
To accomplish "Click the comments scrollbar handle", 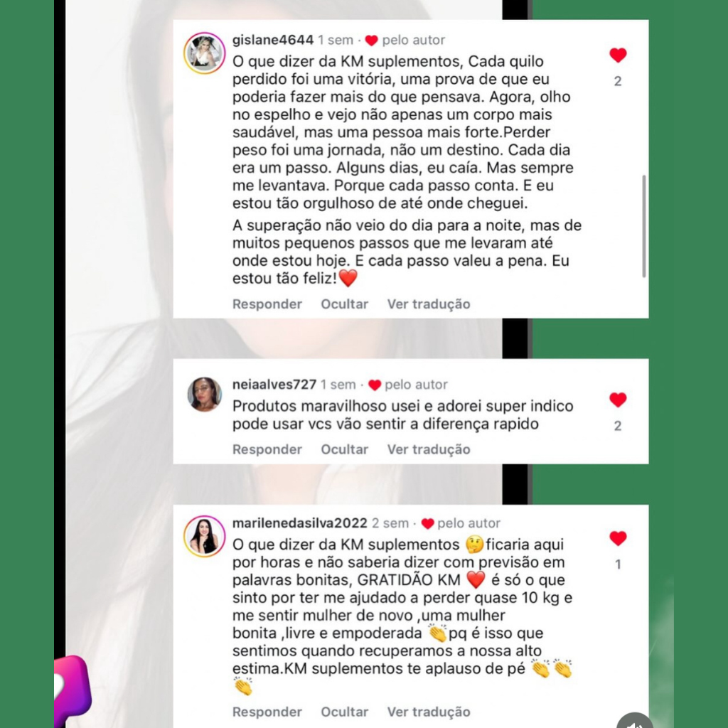I will (643, 226).
